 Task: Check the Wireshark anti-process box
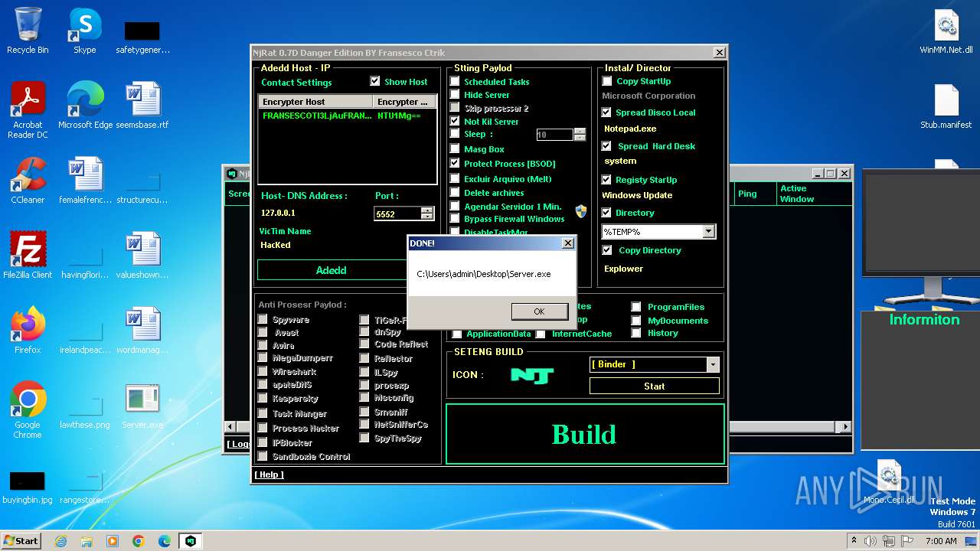click(x=263, y=372)
